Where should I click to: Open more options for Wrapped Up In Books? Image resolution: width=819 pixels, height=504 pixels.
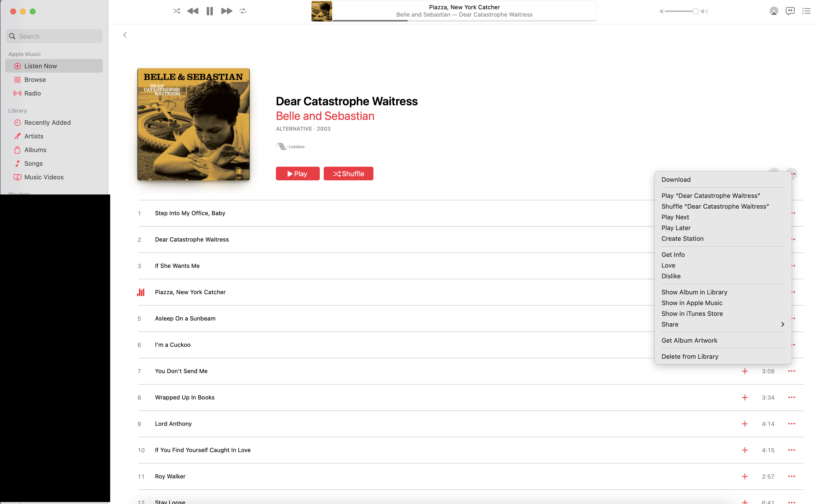tap(792, 397)
